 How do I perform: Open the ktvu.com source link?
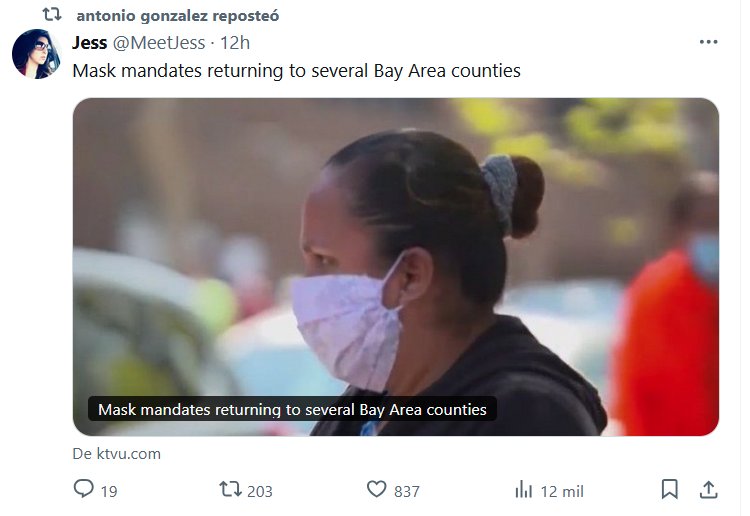click(116, 453)
